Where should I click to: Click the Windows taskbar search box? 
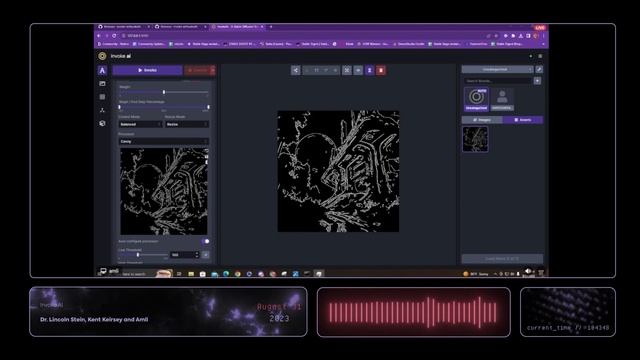(139, 274)
